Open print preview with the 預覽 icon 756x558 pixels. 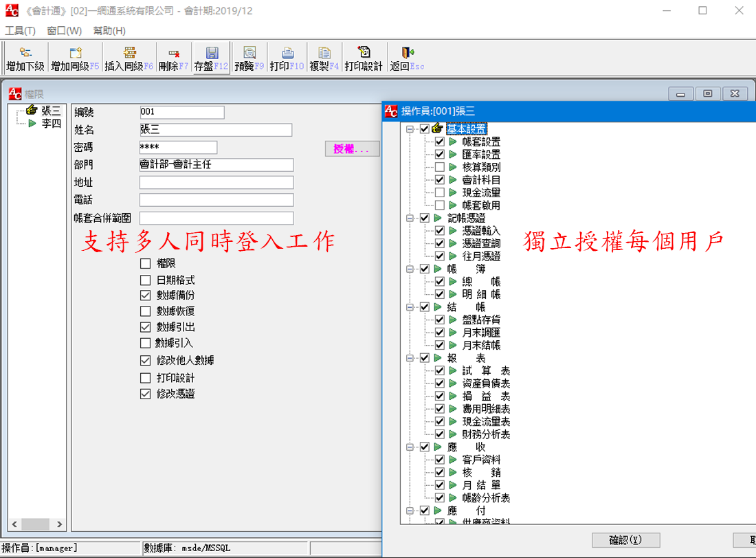(248, 58)
